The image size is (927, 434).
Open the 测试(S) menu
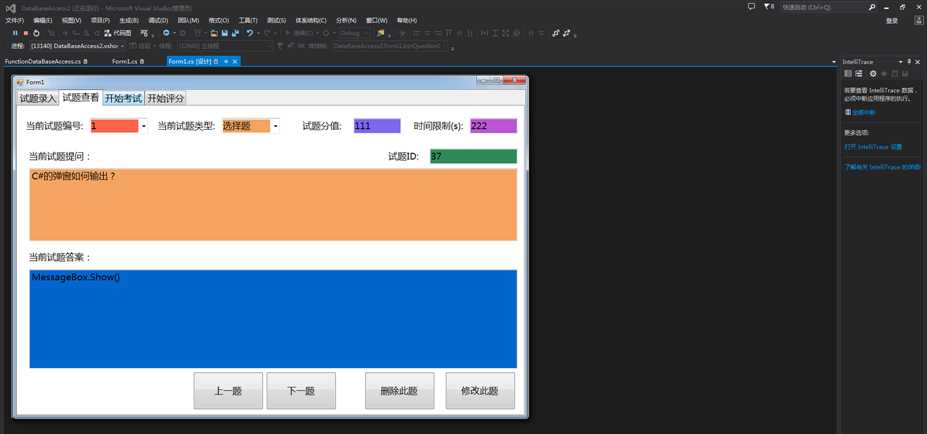277,21
